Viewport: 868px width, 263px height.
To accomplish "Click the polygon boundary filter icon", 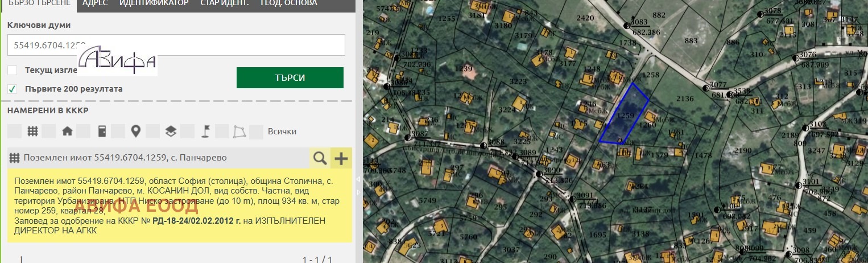I will [239, 131].
